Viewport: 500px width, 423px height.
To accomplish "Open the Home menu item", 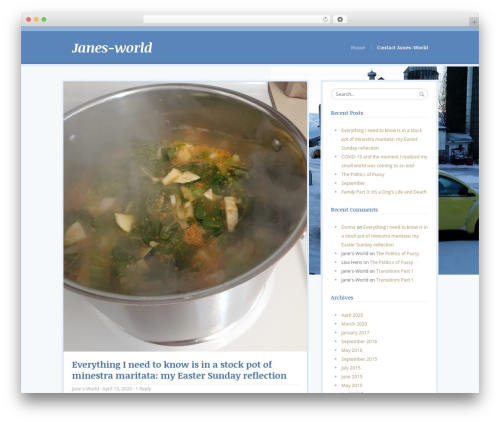I will tap(358, 48).
